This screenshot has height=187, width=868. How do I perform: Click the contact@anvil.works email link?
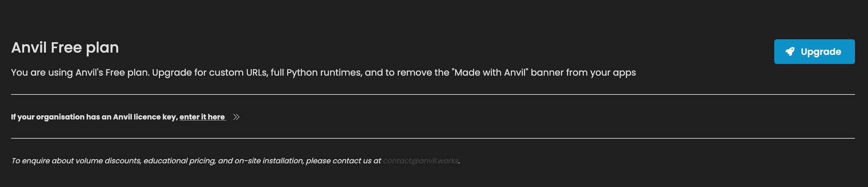420,161
